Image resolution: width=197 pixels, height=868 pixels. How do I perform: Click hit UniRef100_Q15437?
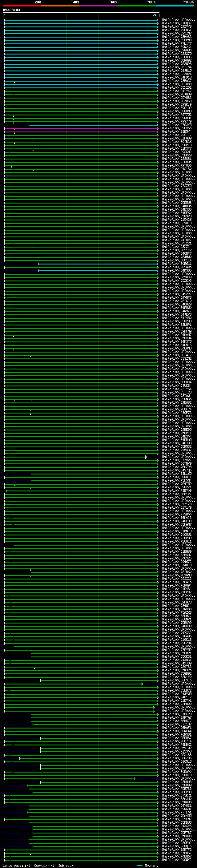(x=176, y=450)
